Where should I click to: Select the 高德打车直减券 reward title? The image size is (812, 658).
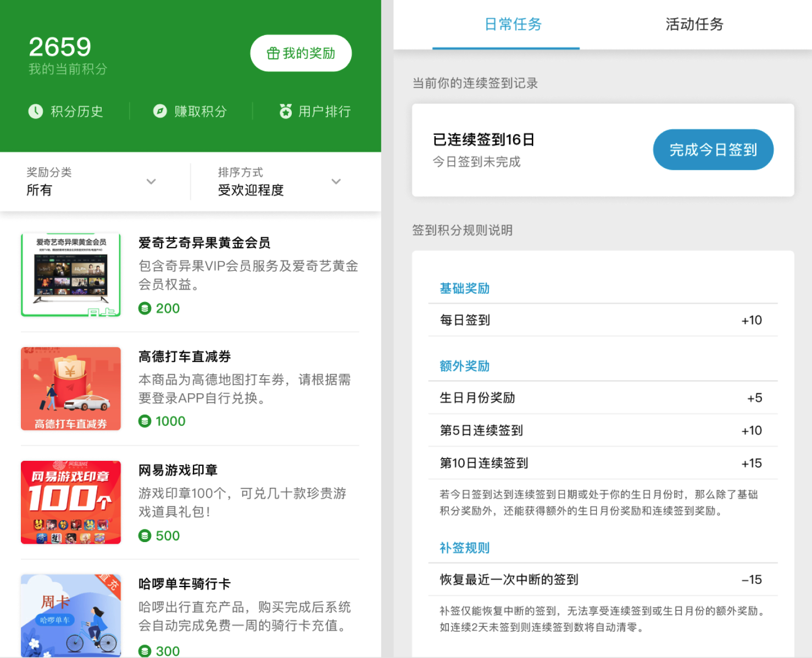pyautogui.click(x=185, y=356)
